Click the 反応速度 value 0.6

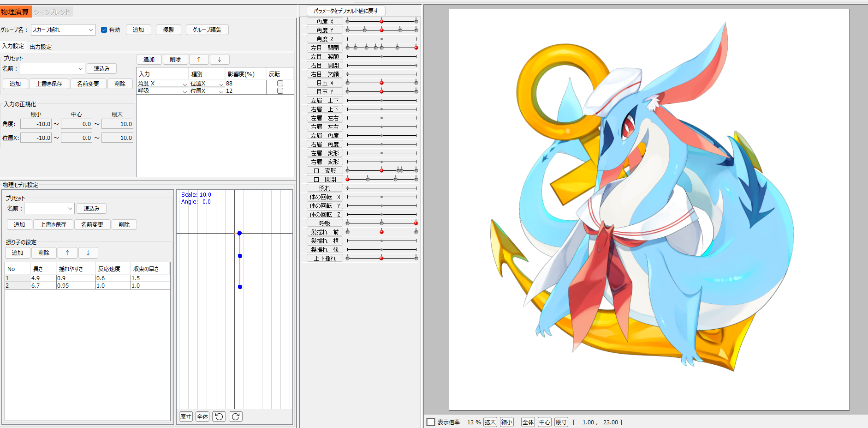113,278
